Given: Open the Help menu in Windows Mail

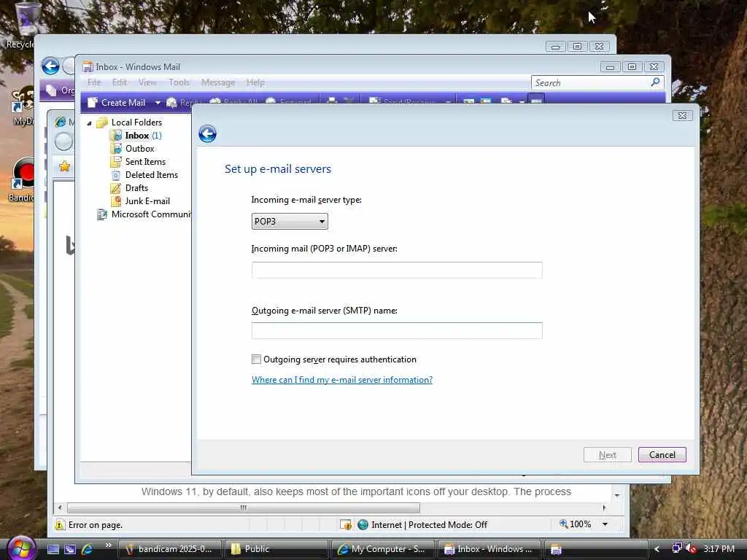Looking at the screenshot, I should pyautogui.click(x=255, y=82).
